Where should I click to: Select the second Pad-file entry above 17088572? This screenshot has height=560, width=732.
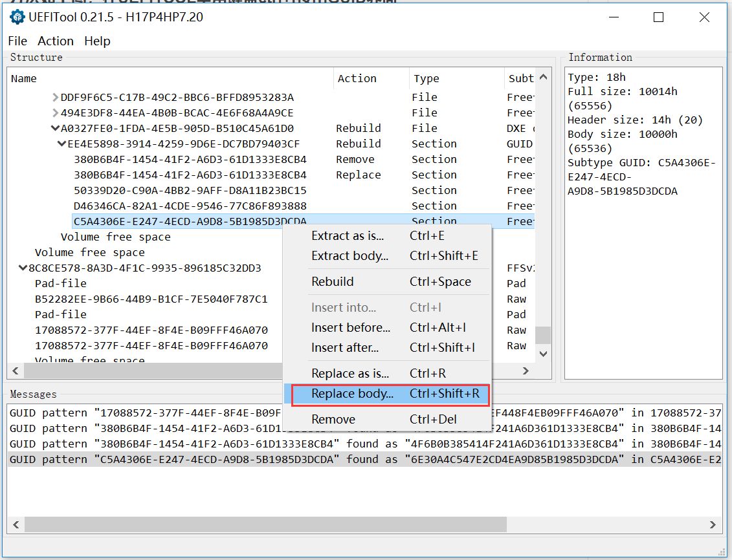coord(61,314)
